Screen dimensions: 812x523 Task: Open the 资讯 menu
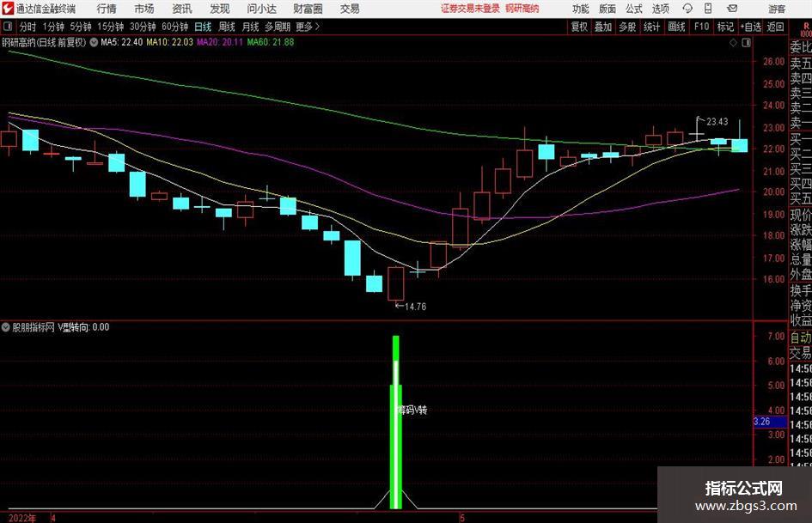click(182, 9)
